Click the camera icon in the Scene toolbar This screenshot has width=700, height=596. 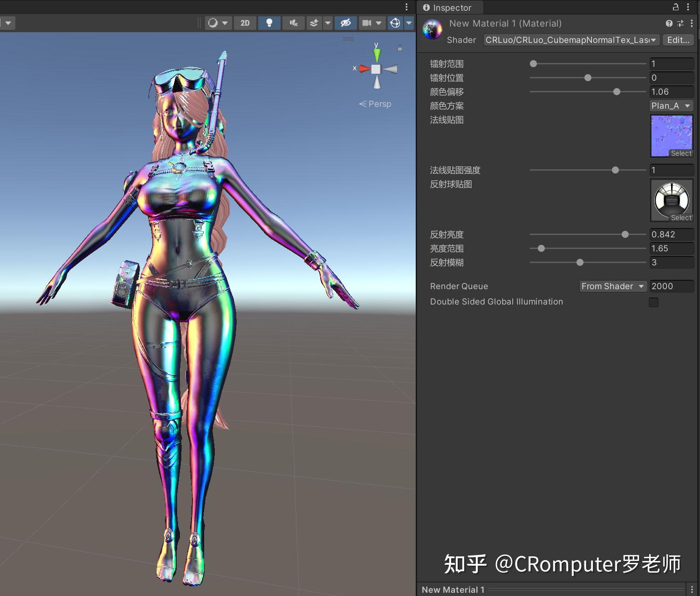pyautogui.click(x=368, y=23)
